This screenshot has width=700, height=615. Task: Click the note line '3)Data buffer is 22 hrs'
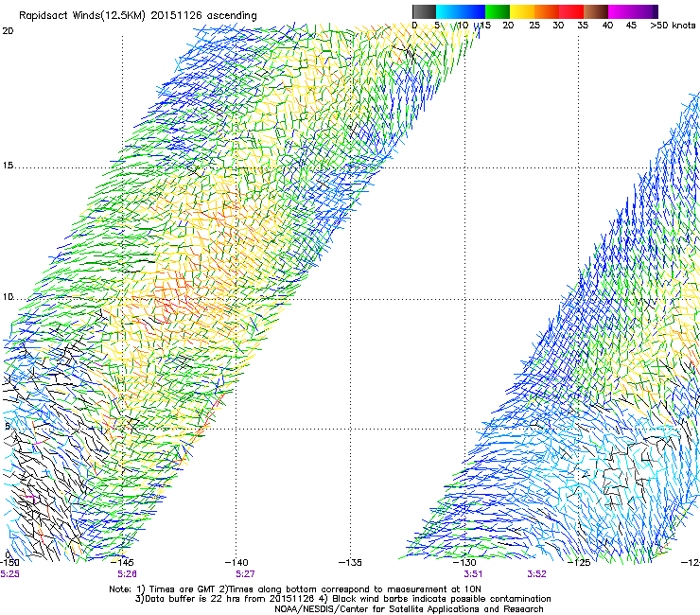(342, 599)
